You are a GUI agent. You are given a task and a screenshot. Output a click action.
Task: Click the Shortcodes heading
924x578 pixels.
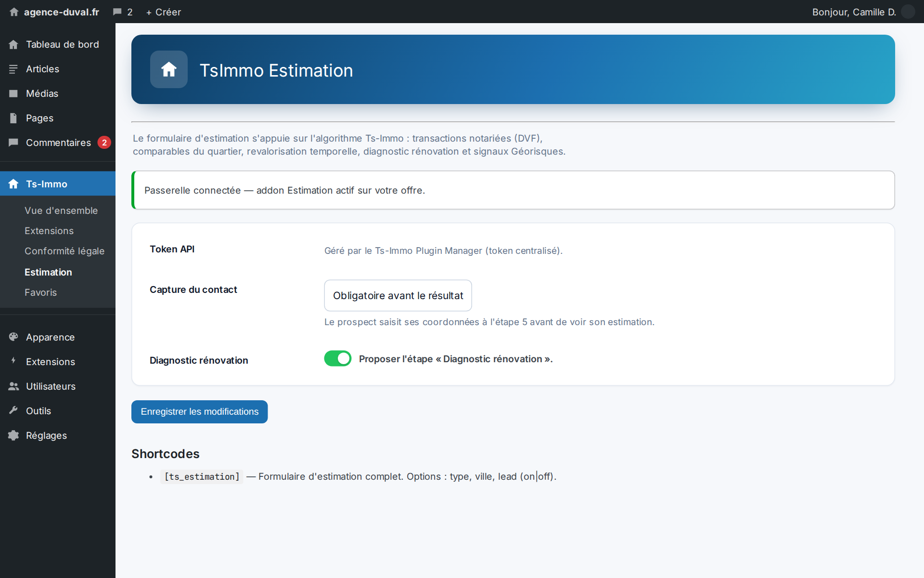(x=165, y=454)
